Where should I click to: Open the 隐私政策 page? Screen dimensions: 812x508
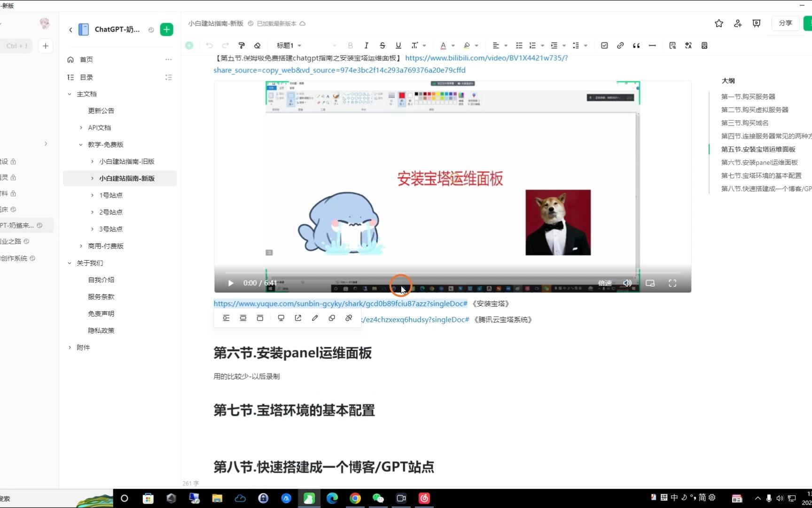click(101, 331)
